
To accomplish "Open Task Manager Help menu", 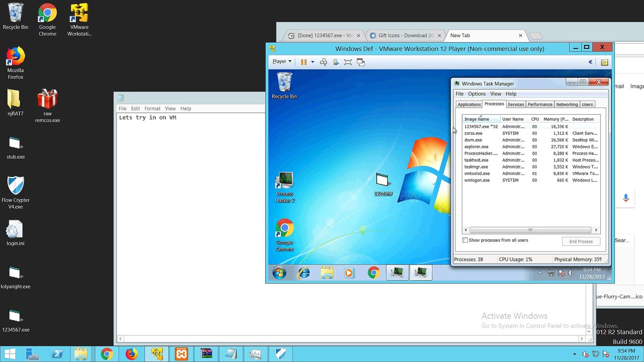I will [x=511, y=94].
